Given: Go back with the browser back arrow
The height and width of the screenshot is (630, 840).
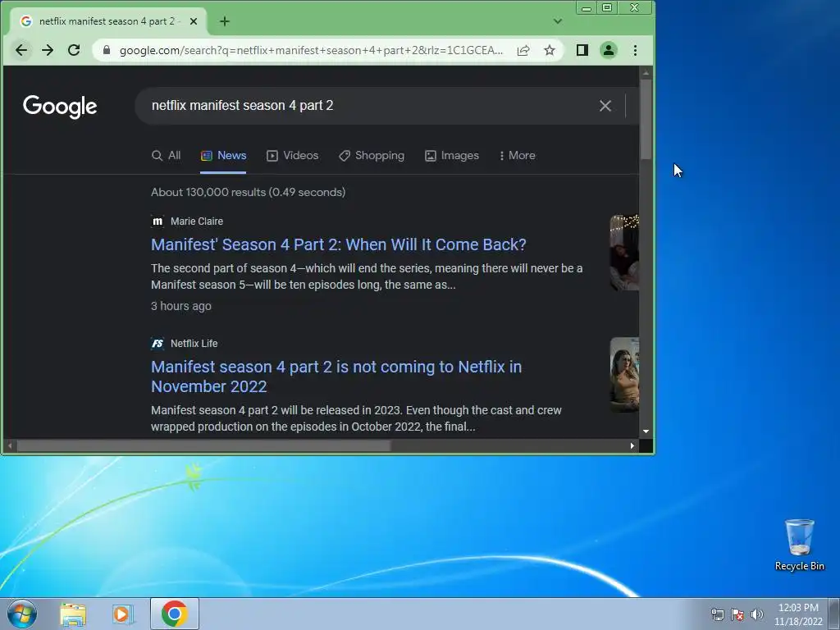Looking at the screenshot, I should [x=21, y=50].
